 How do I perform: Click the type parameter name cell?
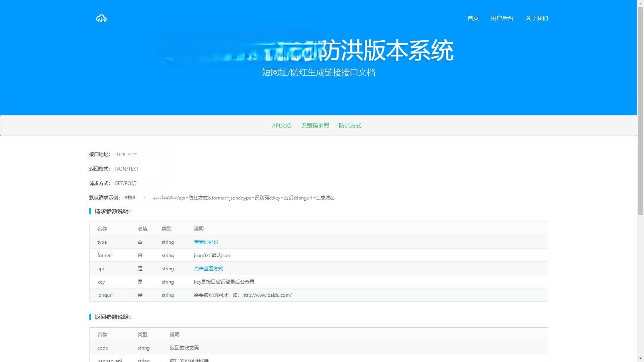coord(102,242)
